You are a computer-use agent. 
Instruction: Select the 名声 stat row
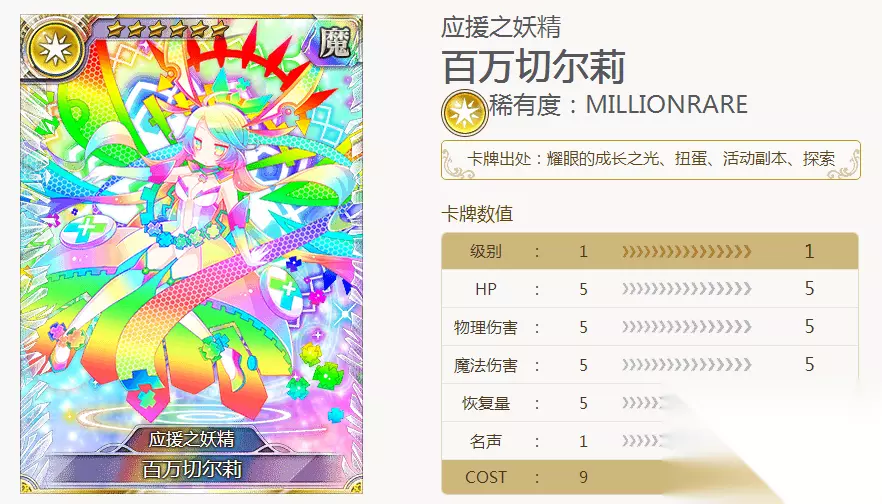click(x=650, y=441)
